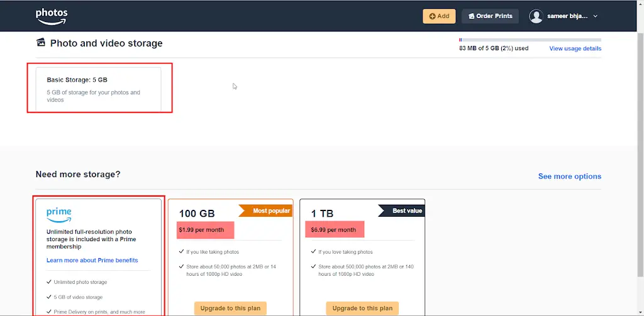The image size is (644, 316).
Task: Click the Unlimited photo storage checkmark item
Action: pos(77,282)
